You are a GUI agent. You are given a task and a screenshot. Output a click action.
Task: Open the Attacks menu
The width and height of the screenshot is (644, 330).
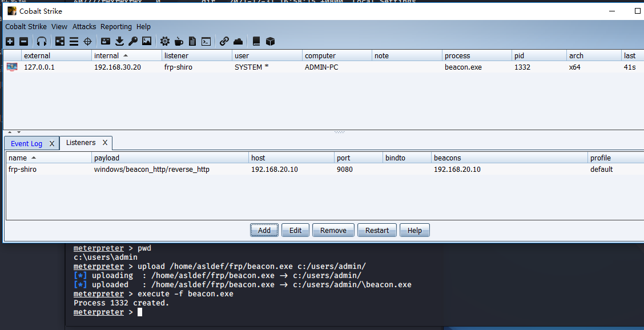[x=84, y=27]
